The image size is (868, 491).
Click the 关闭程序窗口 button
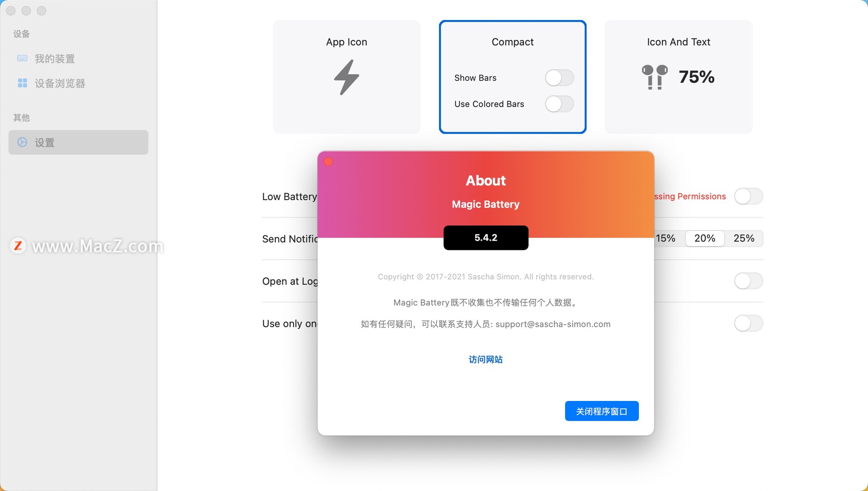[602, 410]
